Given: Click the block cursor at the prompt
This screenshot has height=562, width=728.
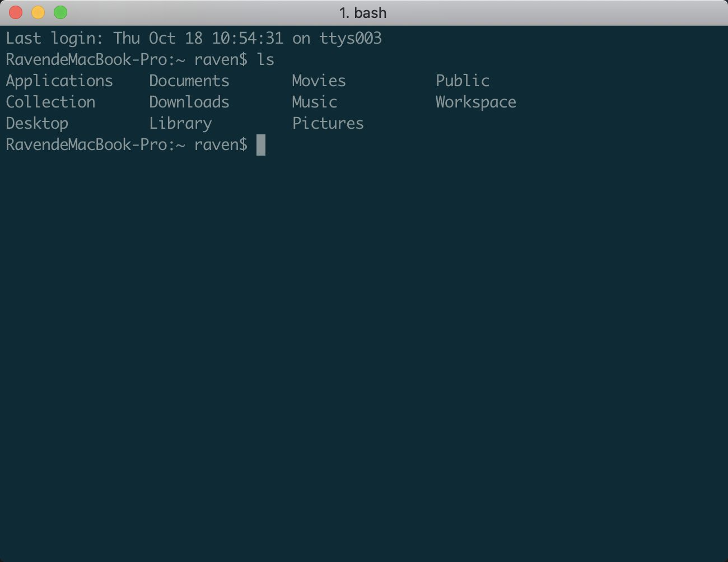Looking at the screenshot, I should 261,145.
